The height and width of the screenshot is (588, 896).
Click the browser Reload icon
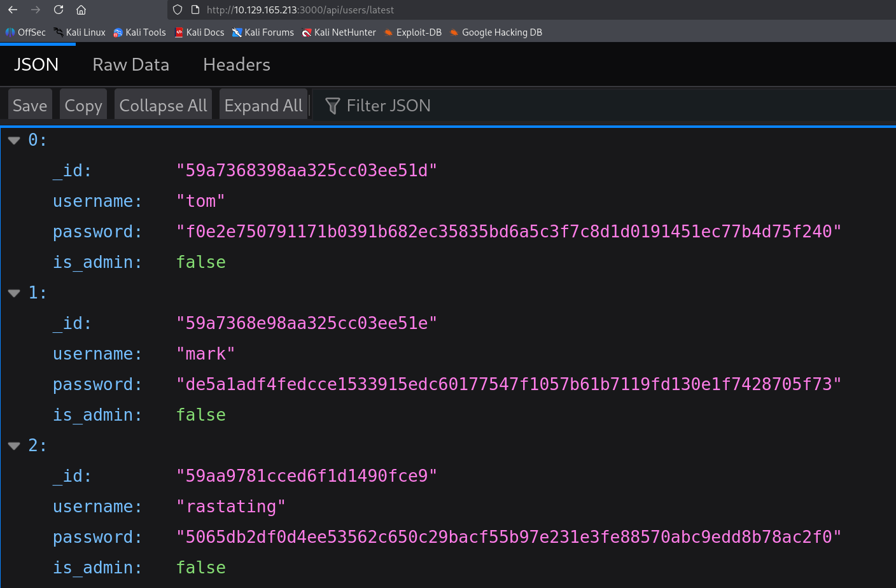tap(58, 10)
